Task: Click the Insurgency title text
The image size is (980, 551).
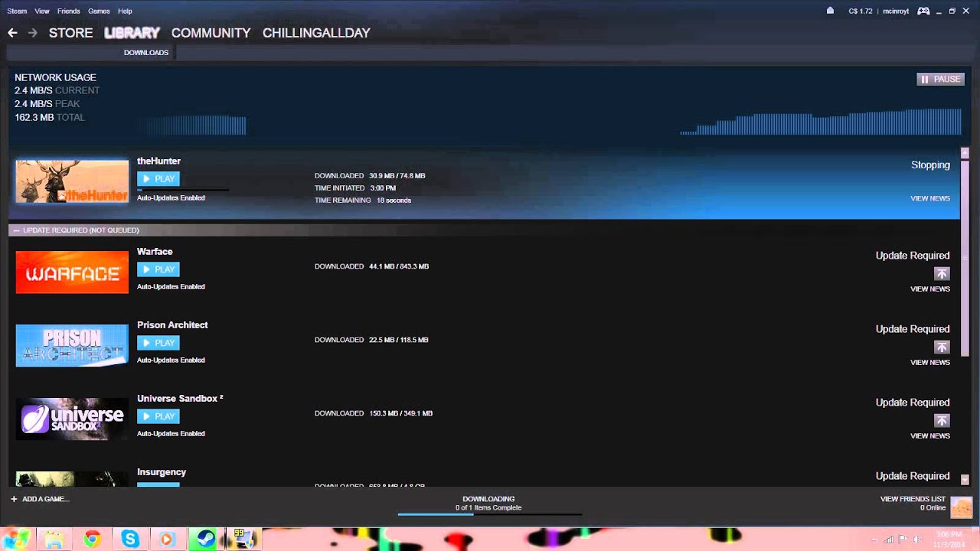Action: click(162, 472)
